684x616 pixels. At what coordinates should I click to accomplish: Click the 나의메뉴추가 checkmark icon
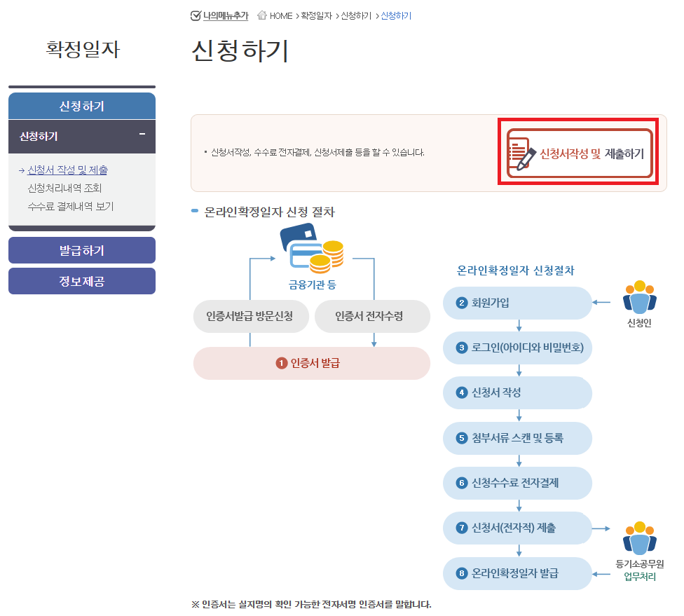(x=194, y=15)
